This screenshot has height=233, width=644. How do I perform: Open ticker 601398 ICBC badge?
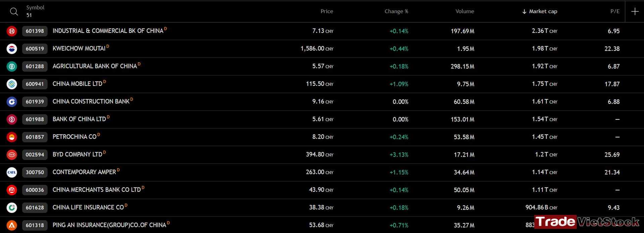point(35,31)
